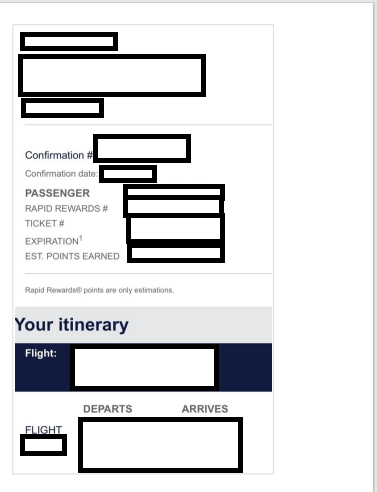Click the redacted box beside Confirmation #
The width and height of the screenshot is (377, 492).
pyautogui.click(x=142, y=149)
